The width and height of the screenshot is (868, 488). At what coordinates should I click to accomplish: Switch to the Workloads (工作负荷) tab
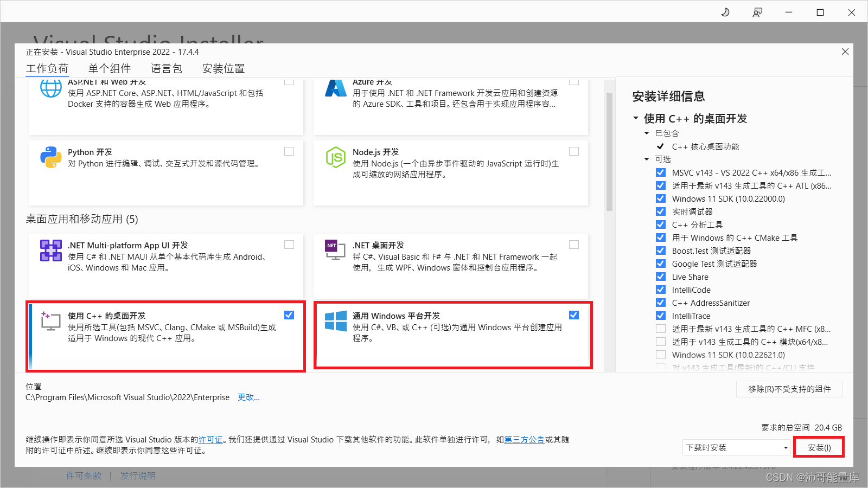coord(47,69)
